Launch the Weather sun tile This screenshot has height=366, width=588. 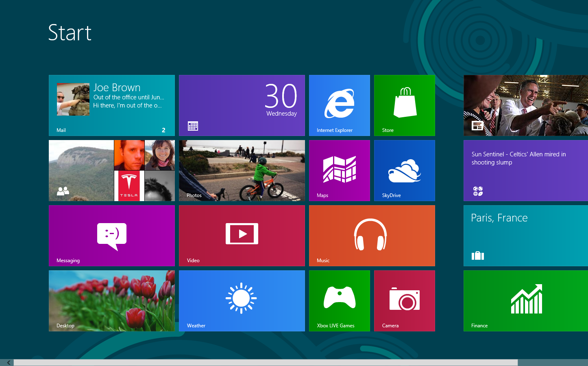click(x=242, y=301)
